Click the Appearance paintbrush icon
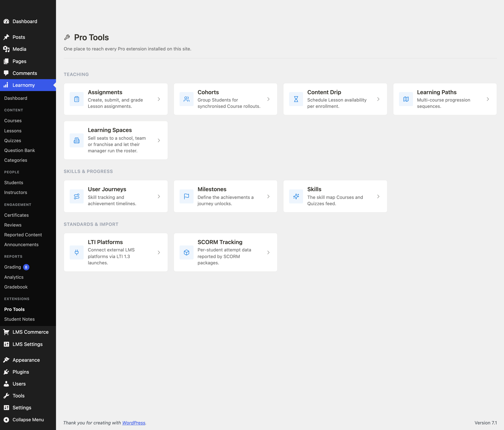 click(6, 360)
